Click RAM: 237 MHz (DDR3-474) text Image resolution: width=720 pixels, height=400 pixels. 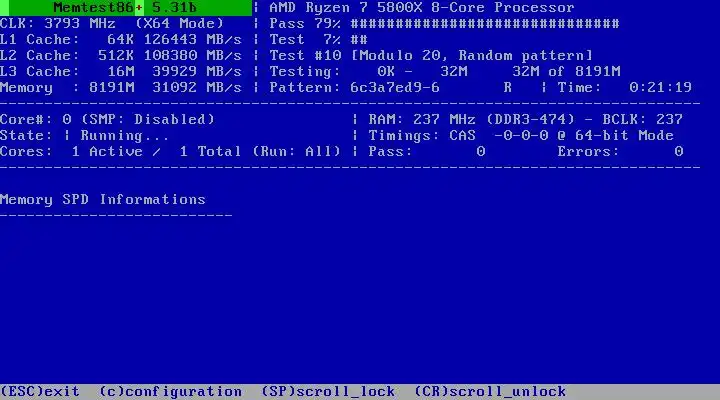tap(472, 119)
